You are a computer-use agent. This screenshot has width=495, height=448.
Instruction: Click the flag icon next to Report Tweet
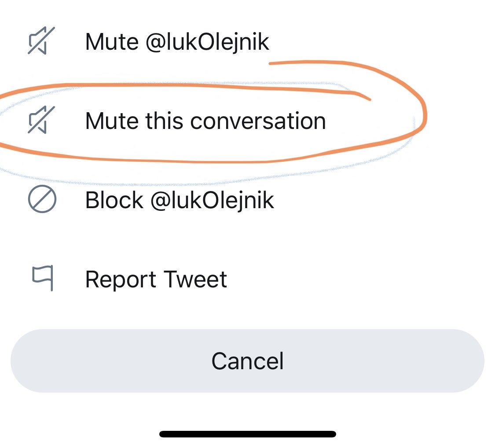click(43, 278)
